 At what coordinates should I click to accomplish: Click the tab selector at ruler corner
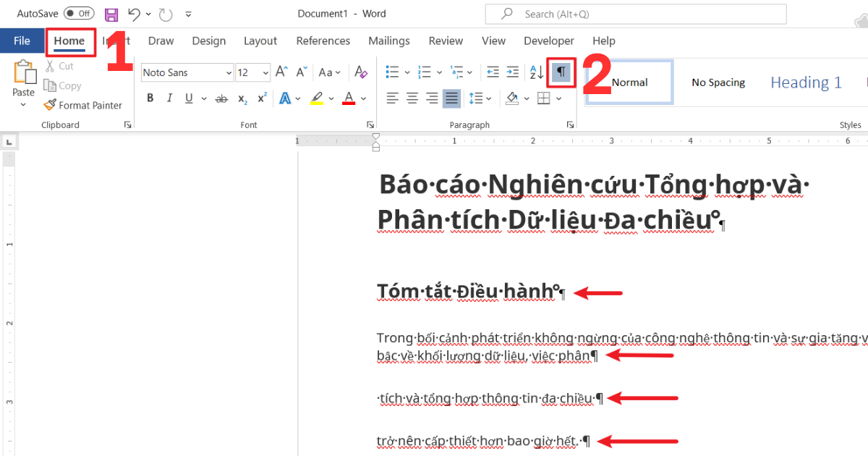[9, 142]
